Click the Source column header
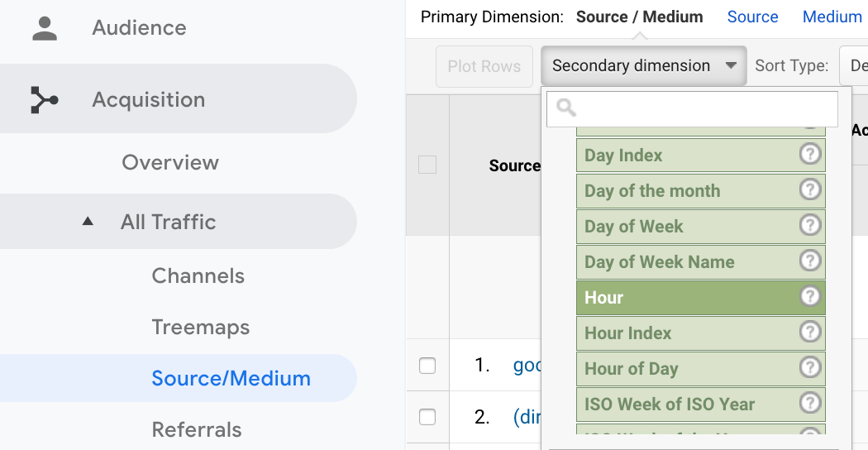The image size is (868, 450). (515, 165)
